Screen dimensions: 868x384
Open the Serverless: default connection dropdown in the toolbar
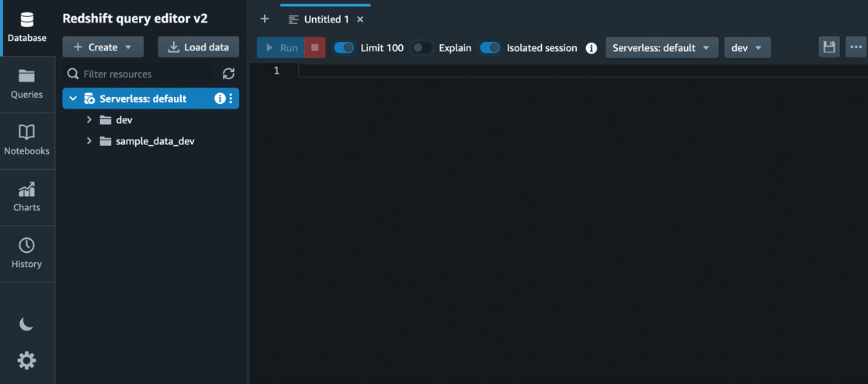click(662, 48)
